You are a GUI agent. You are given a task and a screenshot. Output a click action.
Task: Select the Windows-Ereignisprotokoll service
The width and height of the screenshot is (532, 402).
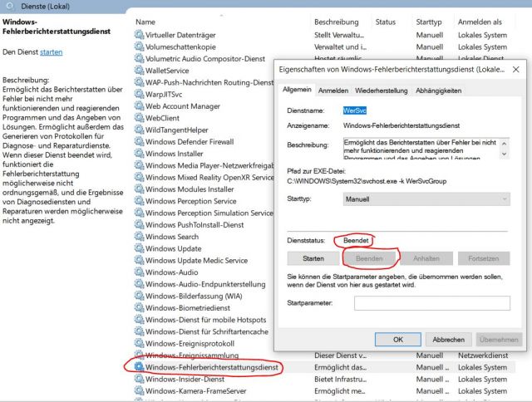click(190, 343)
